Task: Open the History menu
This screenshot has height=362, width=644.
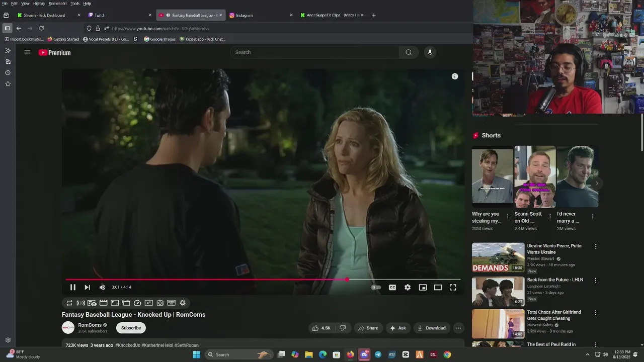Action: point(39,4)
